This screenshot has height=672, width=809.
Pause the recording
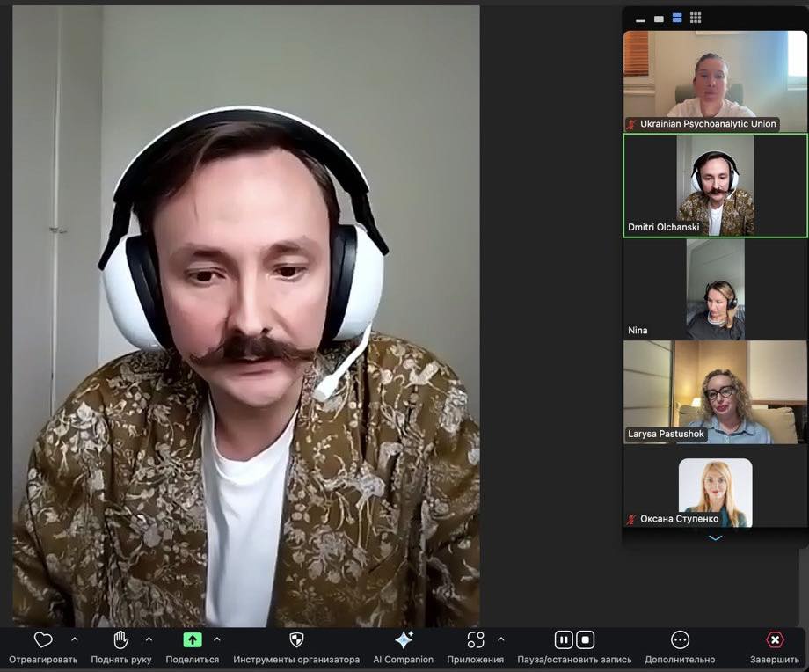click(564, 640)
